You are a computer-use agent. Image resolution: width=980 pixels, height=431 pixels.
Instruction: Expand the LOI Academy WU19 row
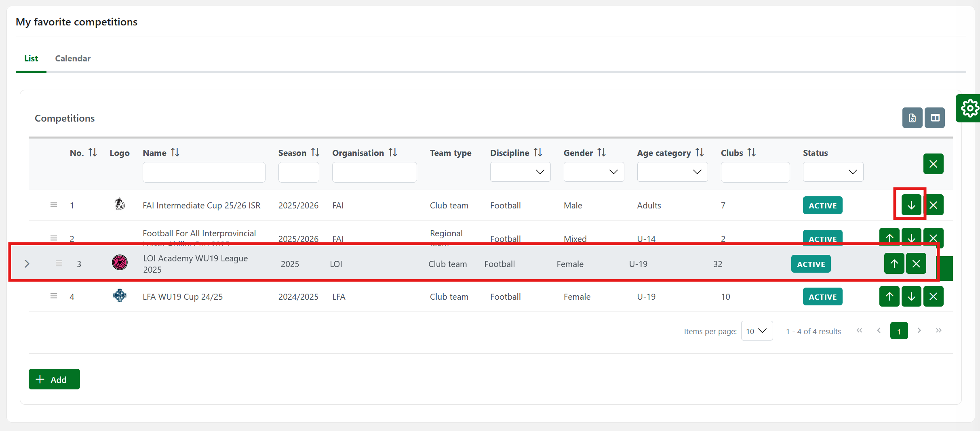point(27,264)
